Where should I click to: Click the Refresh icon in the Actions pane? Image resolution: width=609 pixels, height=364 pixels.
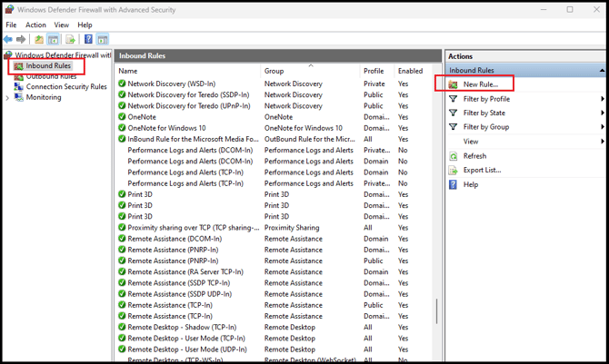(x=454, y=156)
